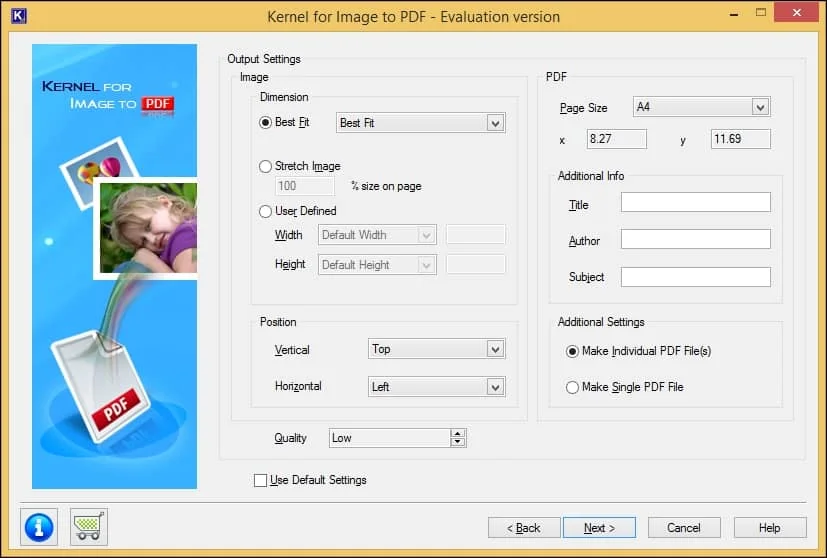Expand the Horizontal position dropdown
The image size is (827, 558).
437,387
